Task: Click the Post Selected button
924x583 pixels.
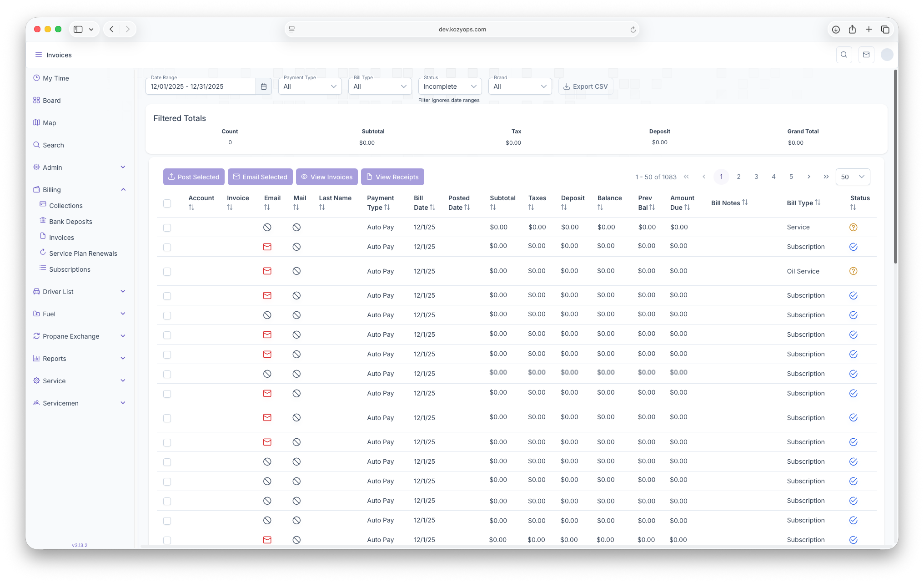Action: click(x=194, y=177)
